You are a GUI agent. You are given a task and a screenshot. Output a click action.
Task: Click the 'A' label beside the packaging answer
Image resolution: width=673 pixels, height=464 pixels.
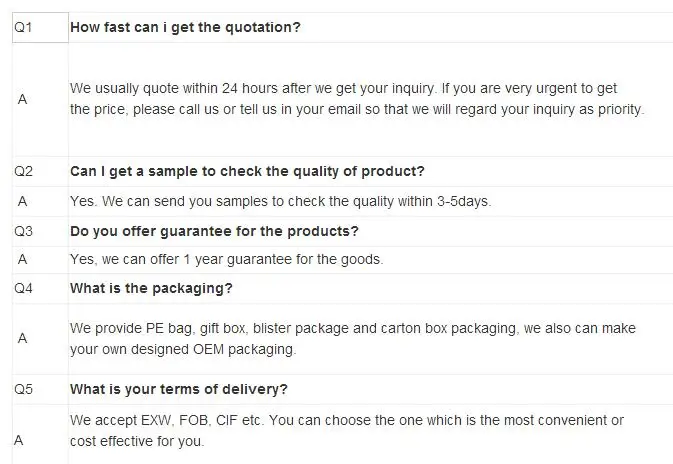click(x=23, y=338)
